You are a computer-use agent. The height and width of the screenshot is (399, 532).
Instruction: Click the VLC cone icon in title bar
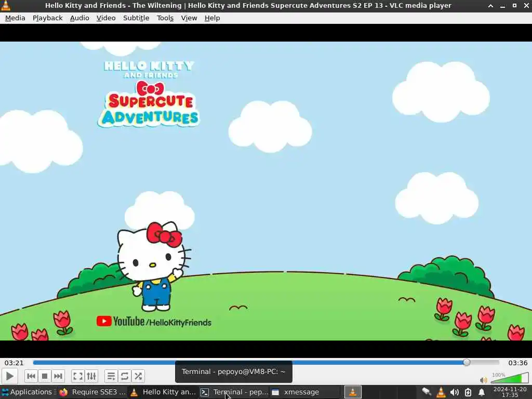point(6,5)
